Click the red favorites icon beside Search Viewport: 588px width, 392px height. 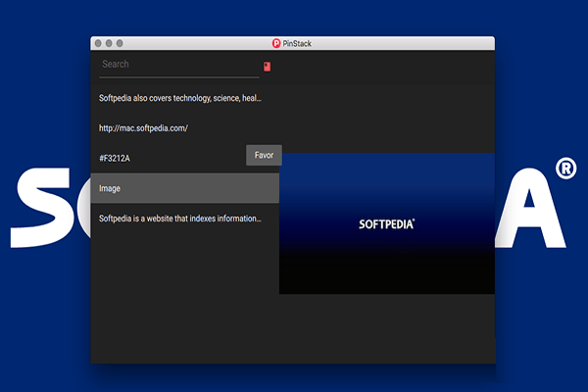coord(267,67)
